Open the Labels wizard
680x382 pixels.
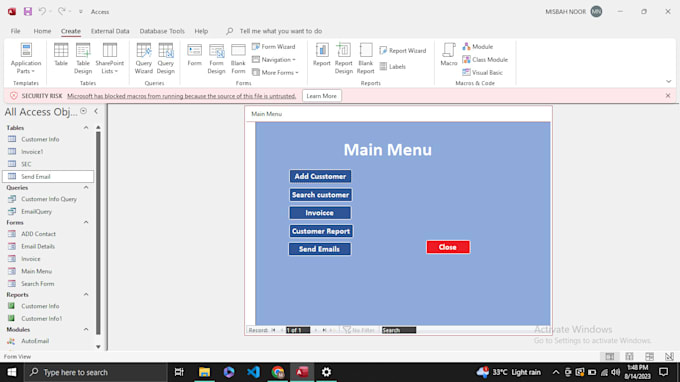(393, 66)
